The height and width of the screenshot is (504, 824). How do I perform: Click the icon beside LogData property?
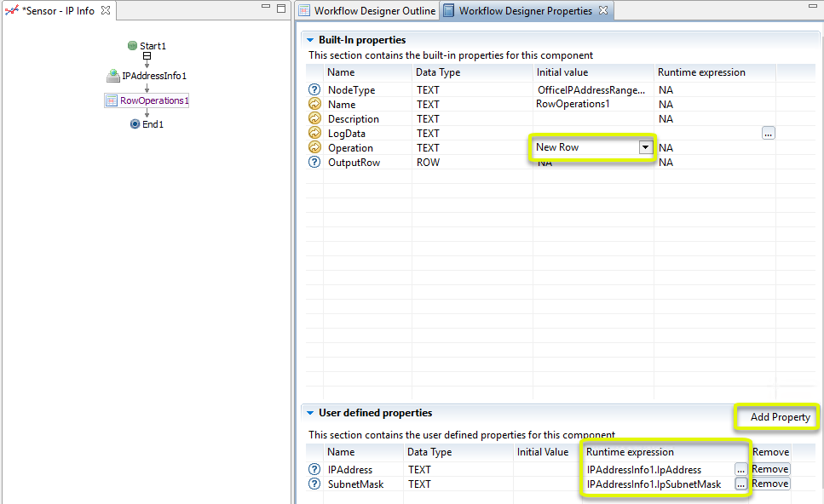pos(314,133)
